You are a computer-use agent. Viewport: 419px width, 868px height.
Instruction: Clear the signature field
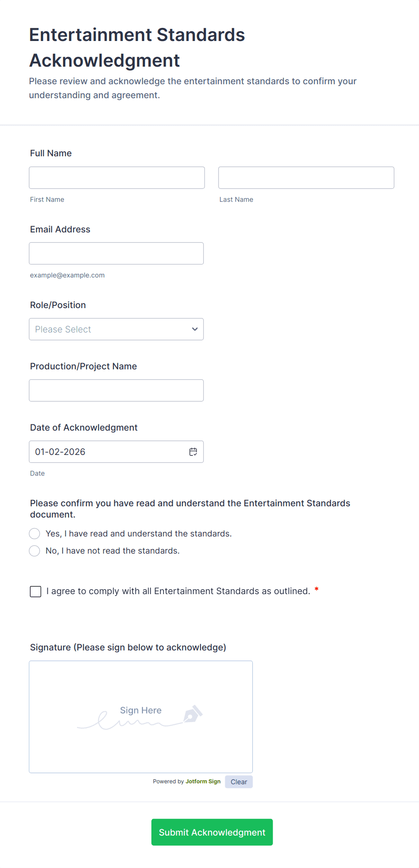coord(239,782)
